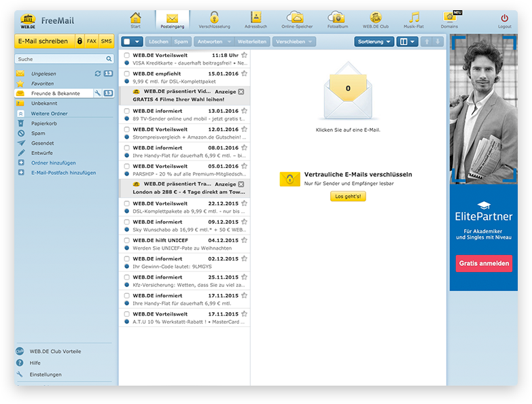Image resolution: width=532 pixels, height=404 pixels.
Task: Click the FAX button
Action: pyautogui.click(x=91, y=41)
